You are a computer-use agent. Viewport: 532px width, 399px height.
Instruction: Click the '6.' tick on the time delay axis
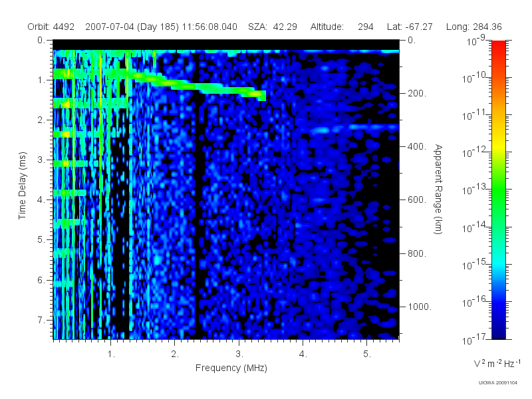[x=41, y=280]
